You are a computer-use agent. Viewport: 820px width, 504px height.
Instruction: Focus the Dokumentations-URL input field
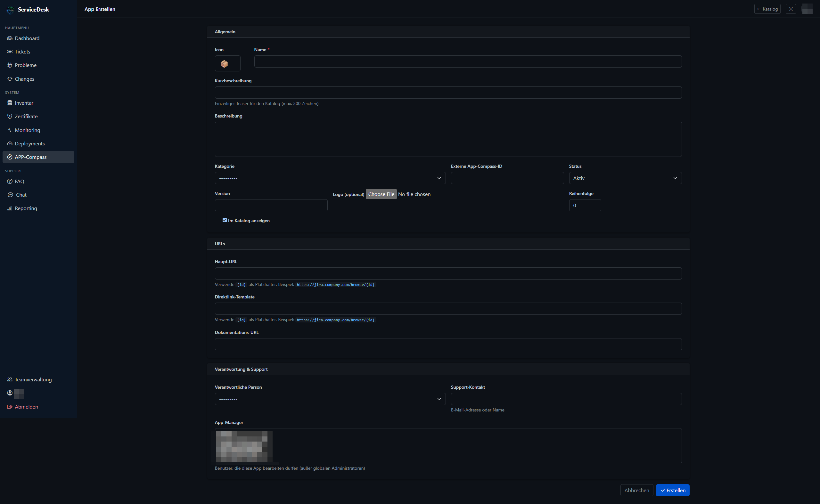tap(448, 344)
